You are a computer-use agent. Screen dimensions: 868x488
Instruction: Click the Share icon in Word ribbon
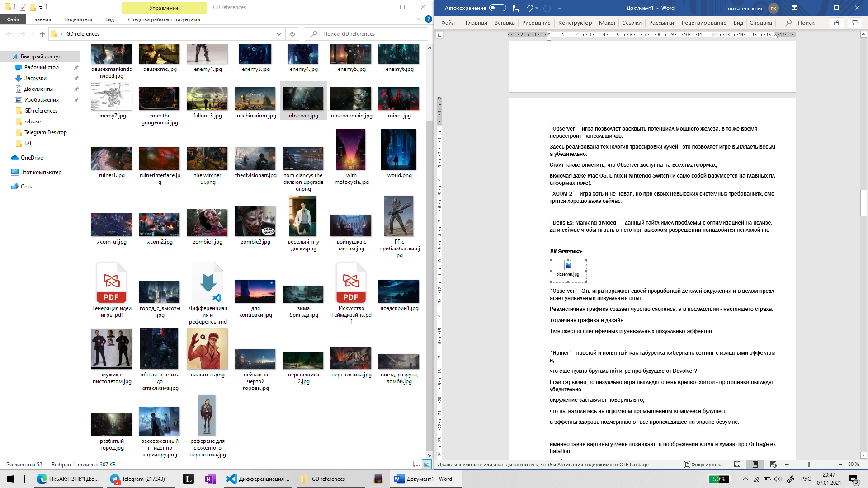pos(836,23)
